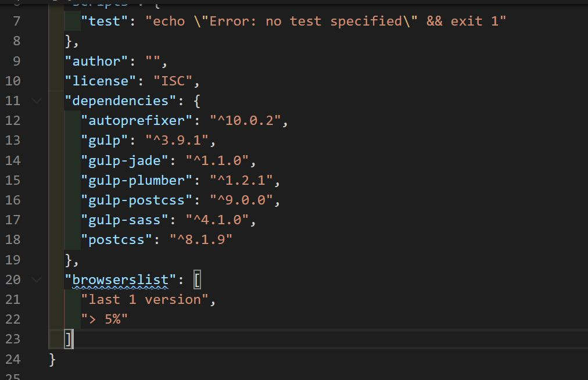Click the gulp-plumber version value

[241, 181]
